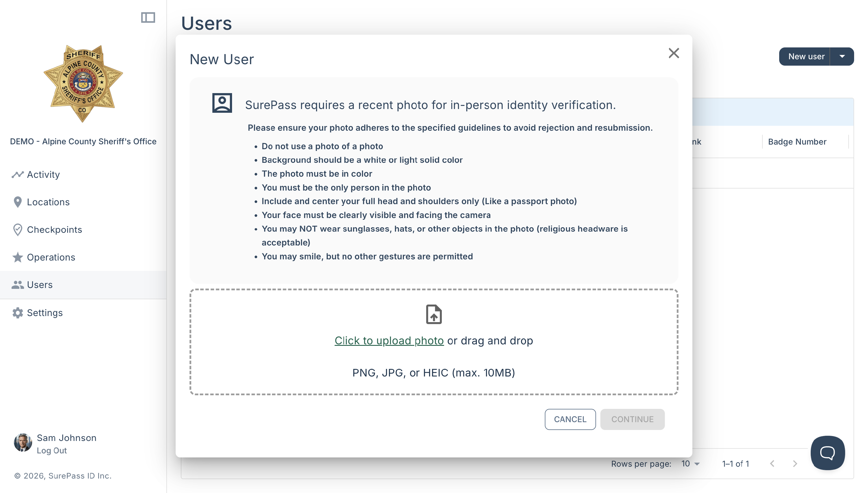Click the Locations pin icon

[18, 202]
